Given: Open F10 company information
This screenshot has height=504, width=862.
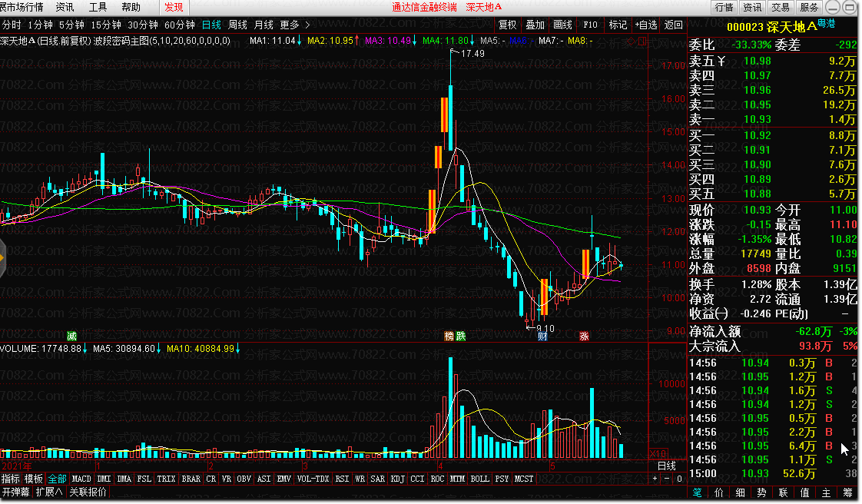Looking at the screenshot, I should pyautogui.click(x=591, y=25).
